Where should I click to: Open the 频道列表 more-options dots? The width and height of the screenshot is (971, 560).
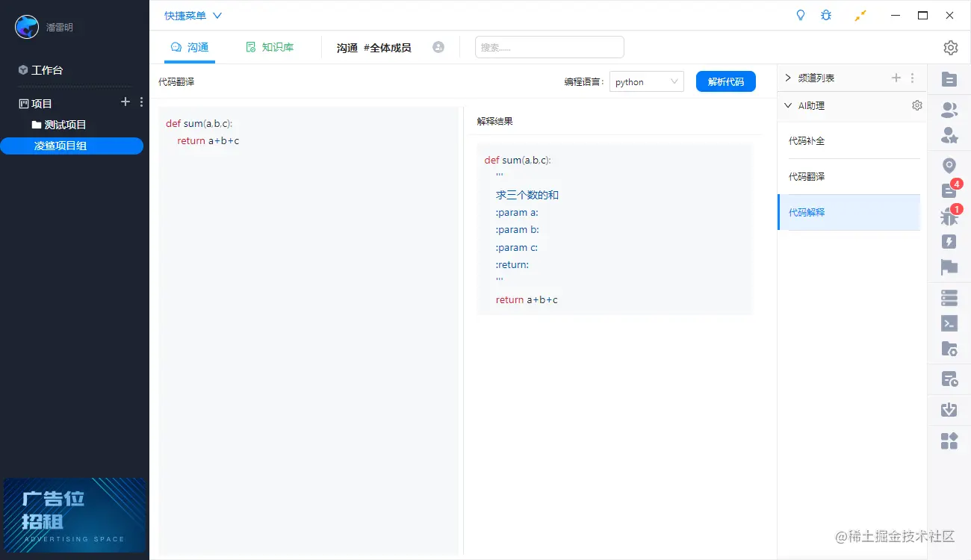click(912, 78)
